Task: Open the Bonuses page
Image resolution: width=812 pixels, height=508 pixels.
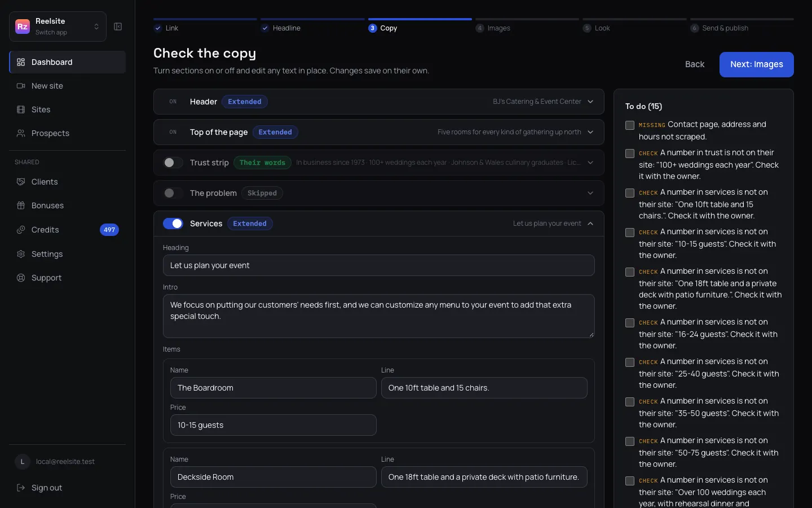Action: (x=67, y=205)
